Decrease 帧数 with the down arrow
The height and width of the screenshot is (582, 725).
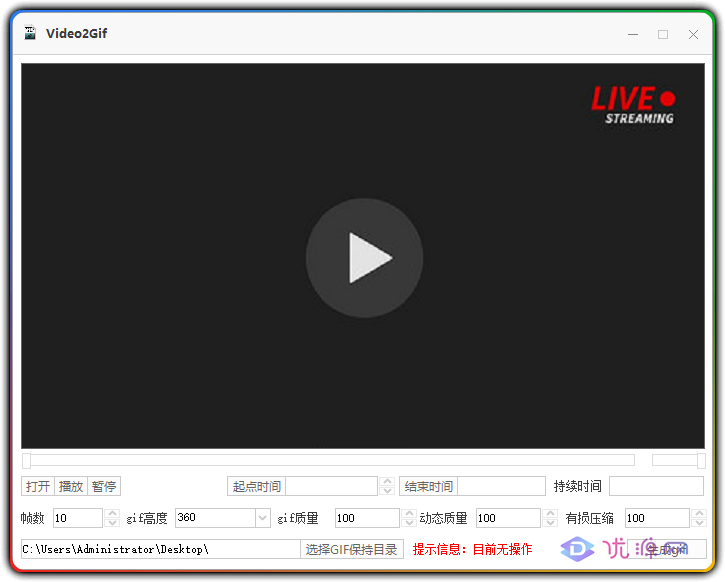coord(112,523)
